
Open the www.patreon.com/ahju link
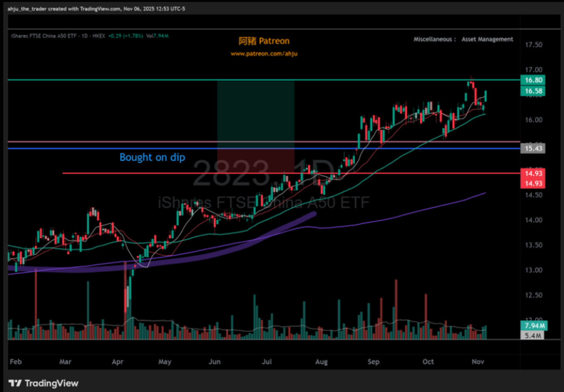[x=264, y=53]
